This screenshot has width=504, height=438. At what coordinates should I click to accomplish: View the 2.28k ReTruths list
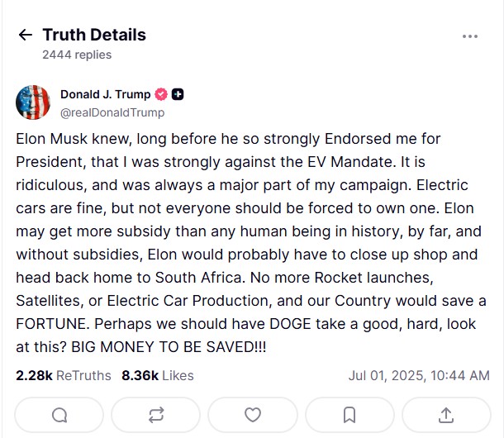coord(63,375)
